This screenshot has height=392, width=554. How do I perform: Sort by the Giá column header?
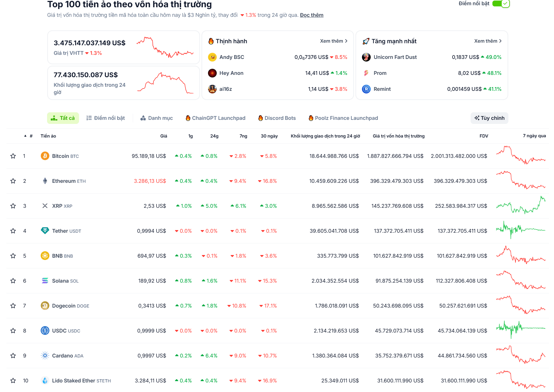click(x=164, y=136)
